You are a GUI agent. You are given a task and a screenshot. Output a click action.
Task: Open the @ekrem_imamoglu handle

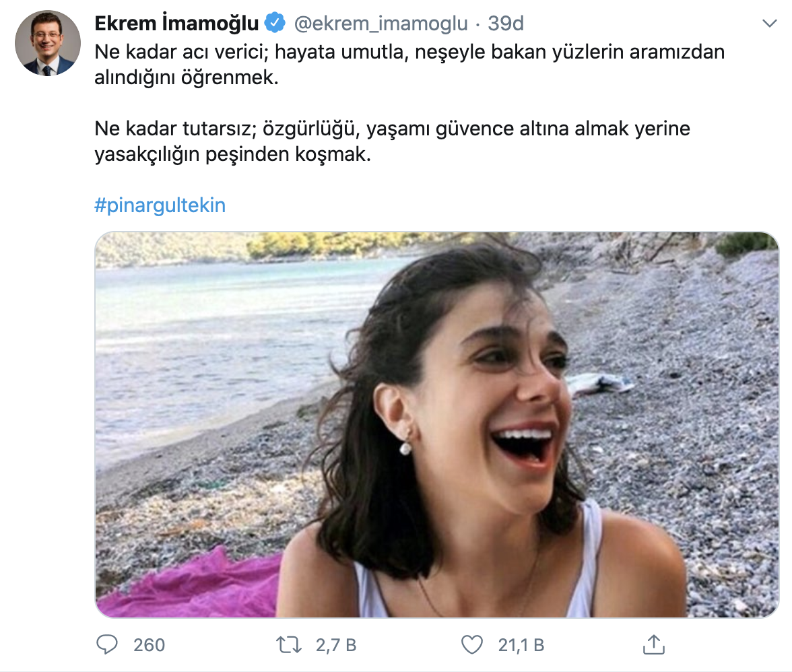[x=381, y=24]
